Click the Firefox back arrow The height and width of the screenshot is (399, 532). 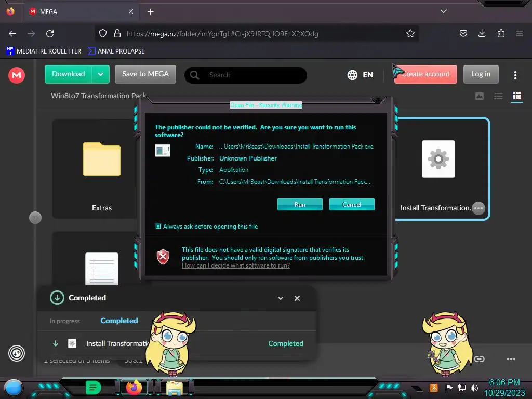(x=12, y=34)
